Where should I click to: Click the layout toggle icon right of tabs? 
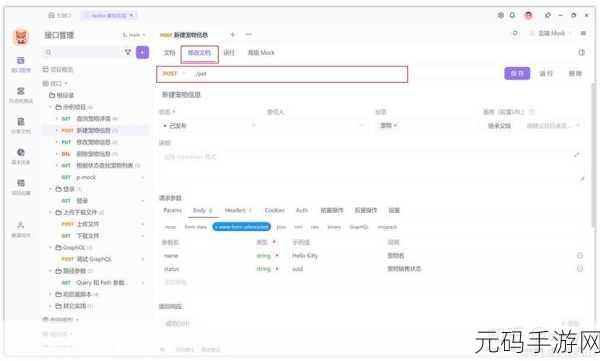point(582,52)
